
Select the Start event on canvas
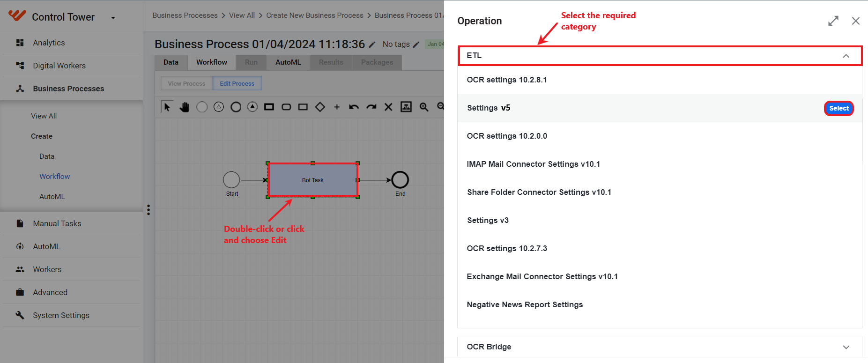231,180
